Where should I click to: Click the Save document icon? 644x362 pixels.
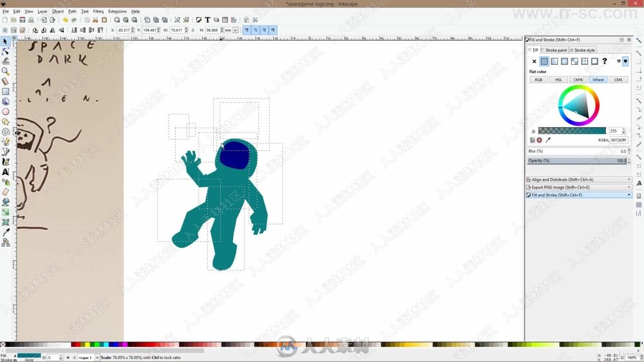pyautogui.click(x=22, y=20)
